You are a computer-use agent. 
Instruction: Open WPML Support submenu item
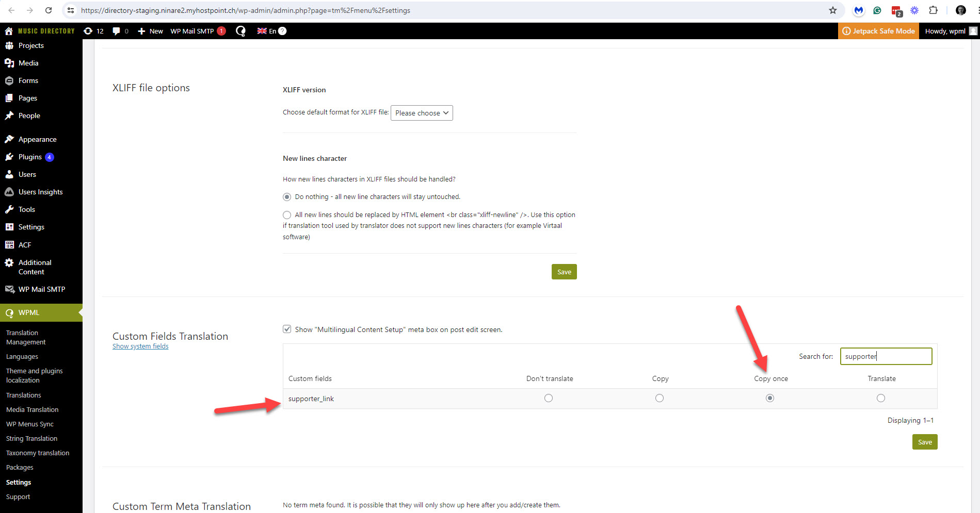18,497
